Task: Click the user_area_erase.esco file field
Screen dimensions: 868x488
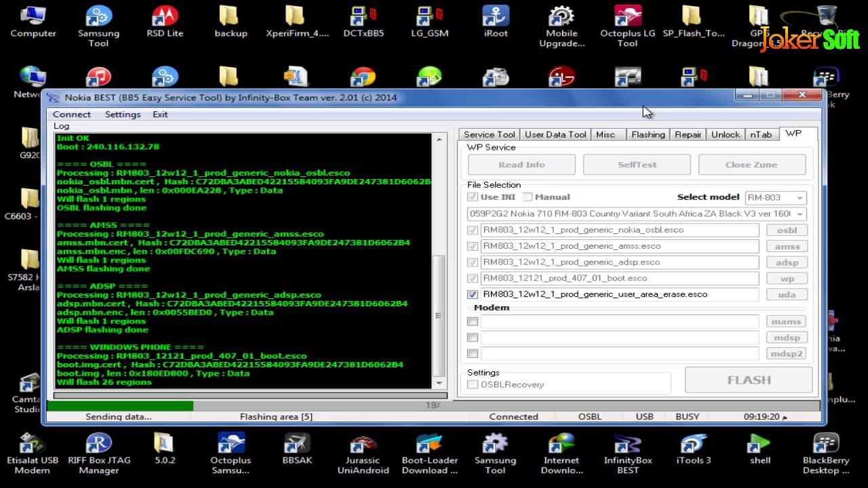Action: click(x=619, y=295)
